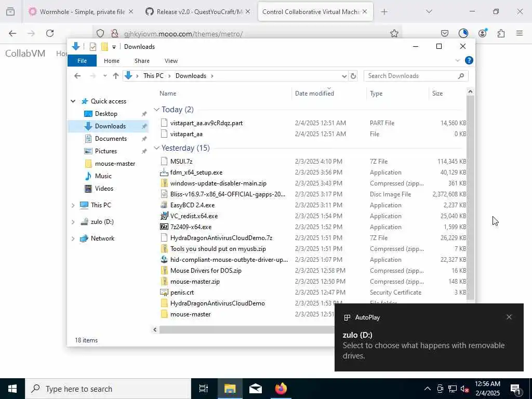Open the Home ribbon tab

pos(112,61)
